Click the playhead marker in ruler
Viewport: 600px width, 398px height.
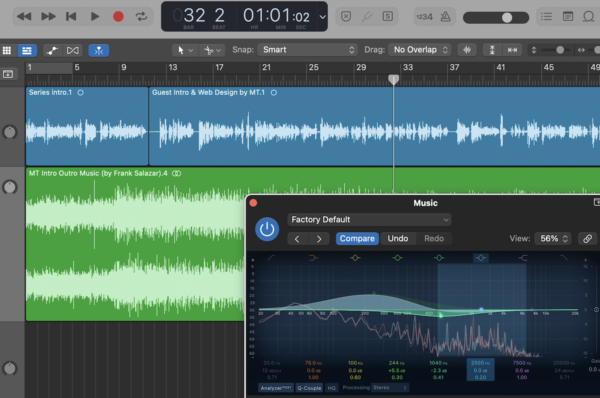coord(393,79)
